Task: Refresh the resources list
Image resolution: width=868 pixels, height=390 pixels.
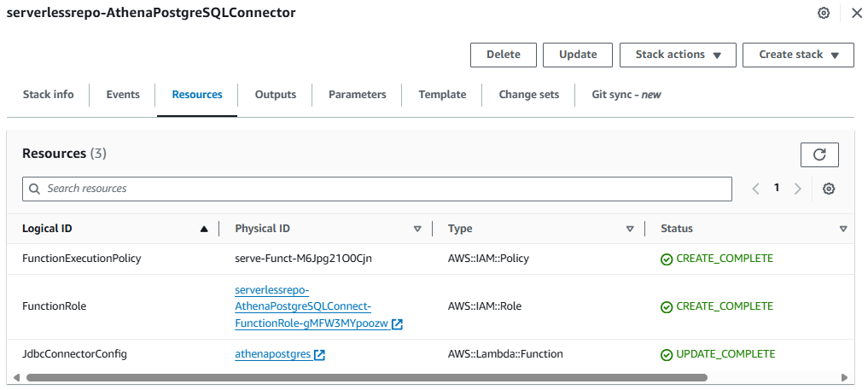Action: point(819,154)
